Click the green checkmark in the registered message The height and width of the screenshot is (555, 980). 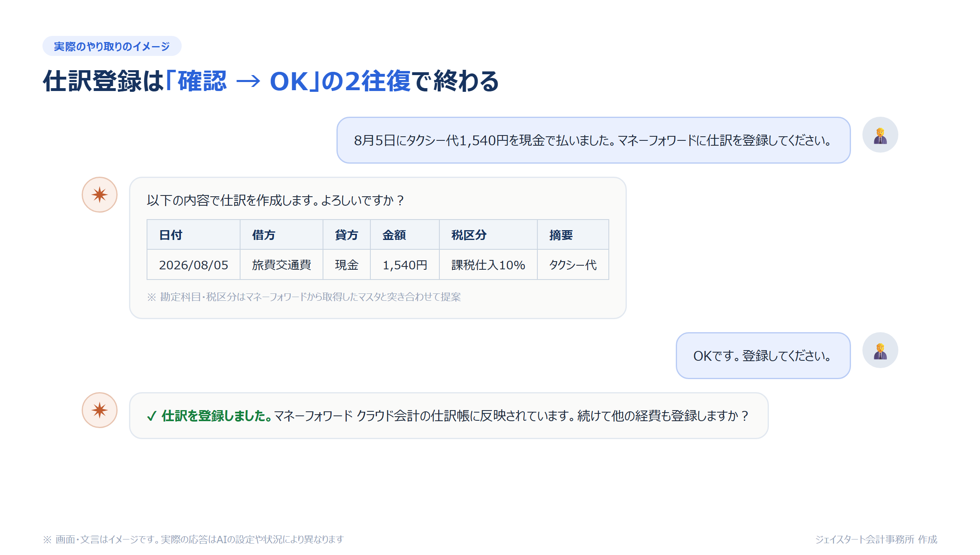[151, 416]
